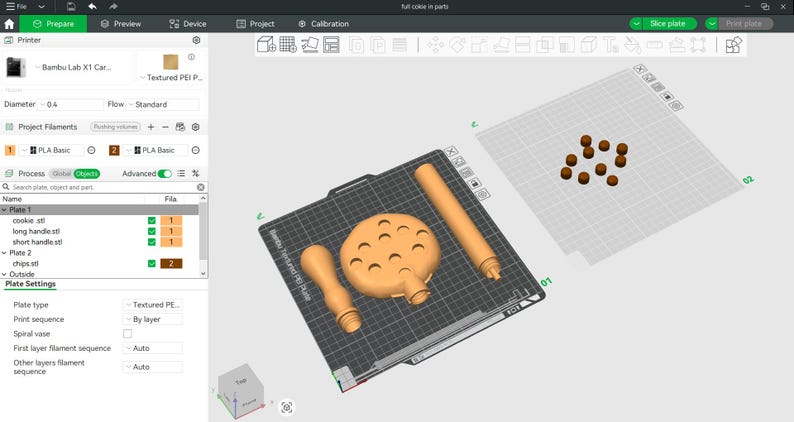The width and height of the screenshot is (794, 422).
Task: Click filament 1 orange color swatch
Action: (10, 150)
